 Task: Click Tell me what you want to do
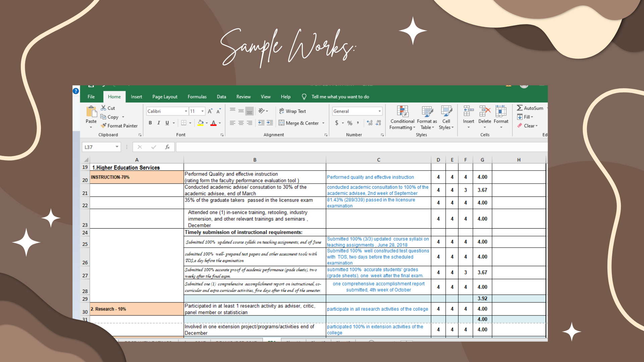point(340,97)
